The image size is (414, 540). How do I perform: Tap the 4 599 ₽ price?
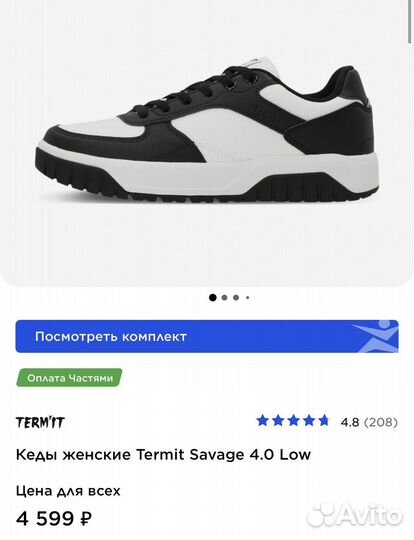[x=54, y=518]
